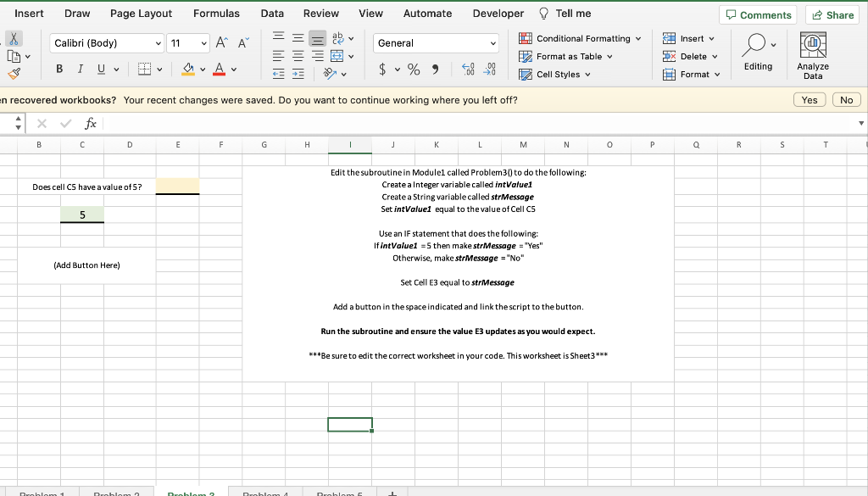Open the font size dropdown
The width and height of the screenshot is (868, 496).
[203, 42]
